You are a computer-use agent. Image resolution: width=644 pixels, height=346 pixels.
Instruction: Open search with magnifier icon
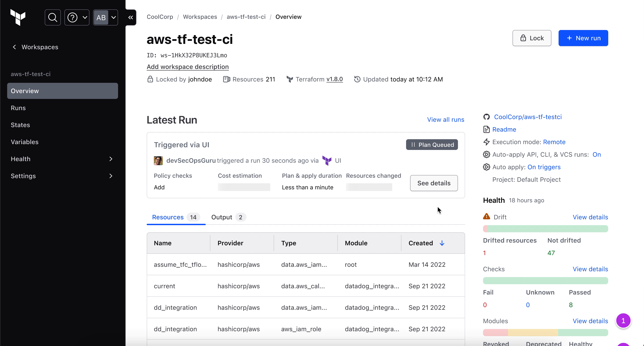pos(53,17)
